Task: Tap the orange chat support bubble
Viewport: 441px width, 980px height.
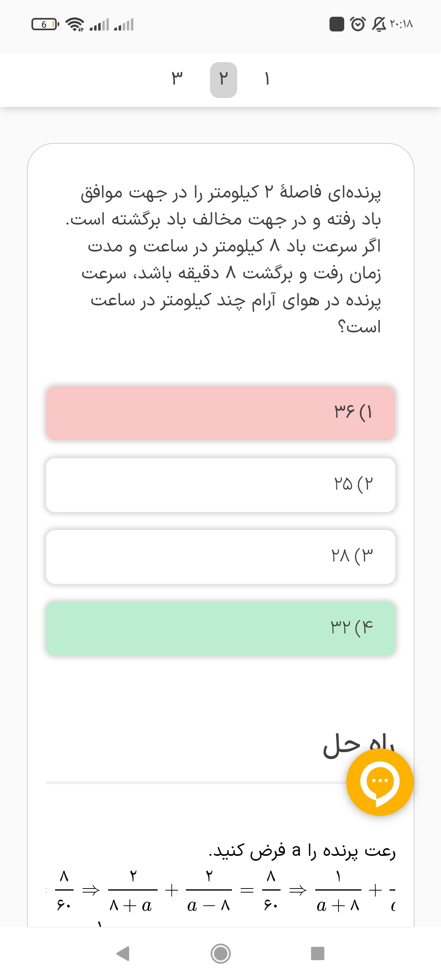Action: [x=380, y=782]
